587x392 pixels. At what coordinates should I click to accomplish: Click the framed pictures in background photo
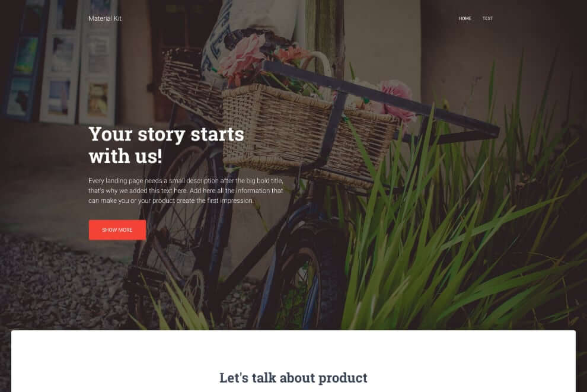tap(60, 62)
